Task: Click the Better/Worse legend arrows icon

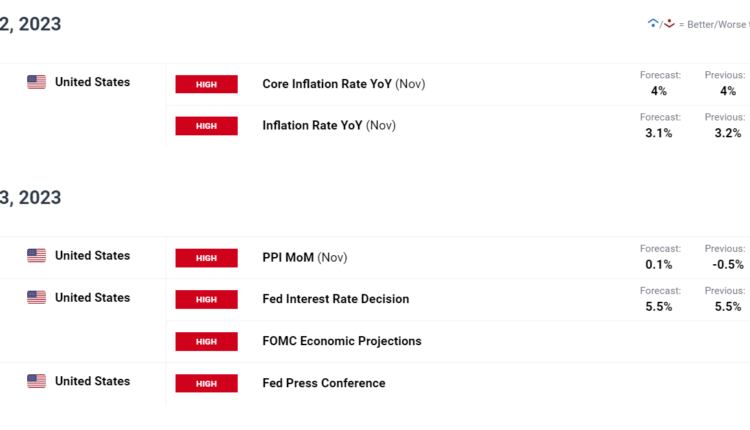Action: (x=661, y=23)
